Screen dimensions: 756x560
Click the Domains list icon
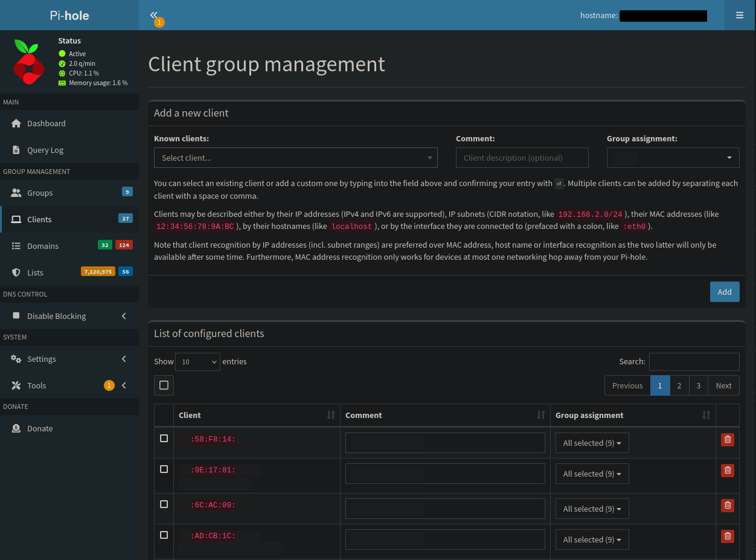coord(16,246)
